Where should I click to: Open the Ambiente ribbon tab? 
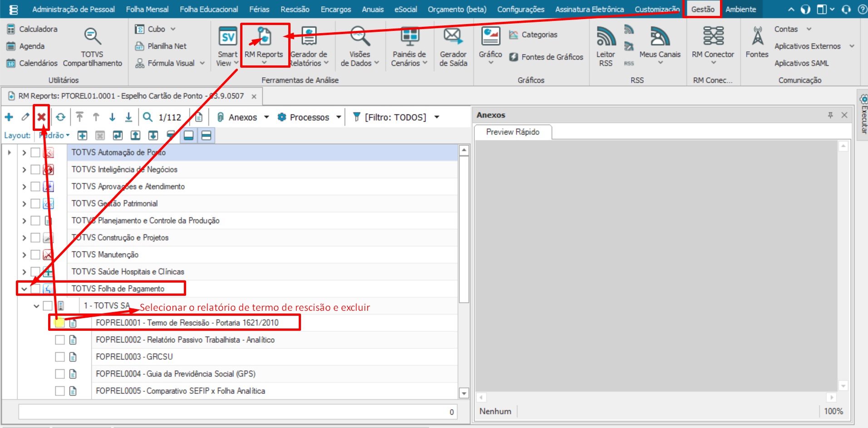pos(741,9)
